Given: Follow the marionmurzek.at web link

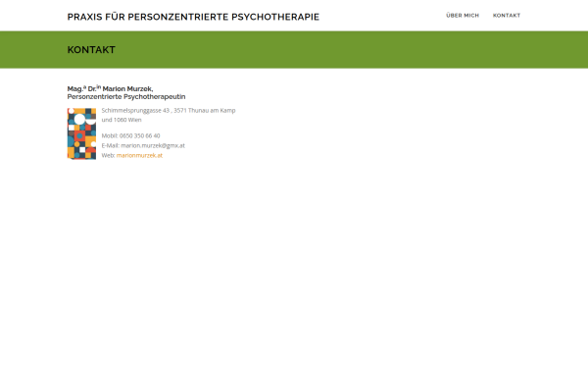Looking at the screenshot, I should click(x=139, y=155).
